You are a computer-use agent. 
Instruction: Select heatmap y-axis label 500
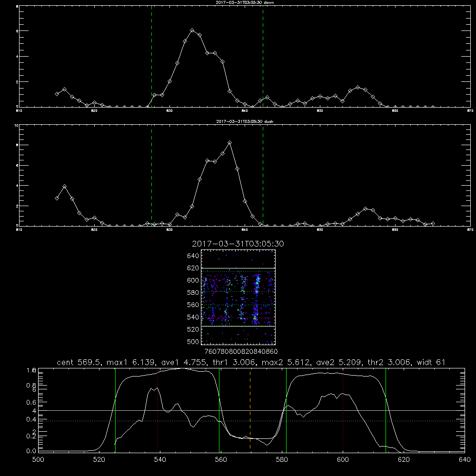tap(193, 341)
